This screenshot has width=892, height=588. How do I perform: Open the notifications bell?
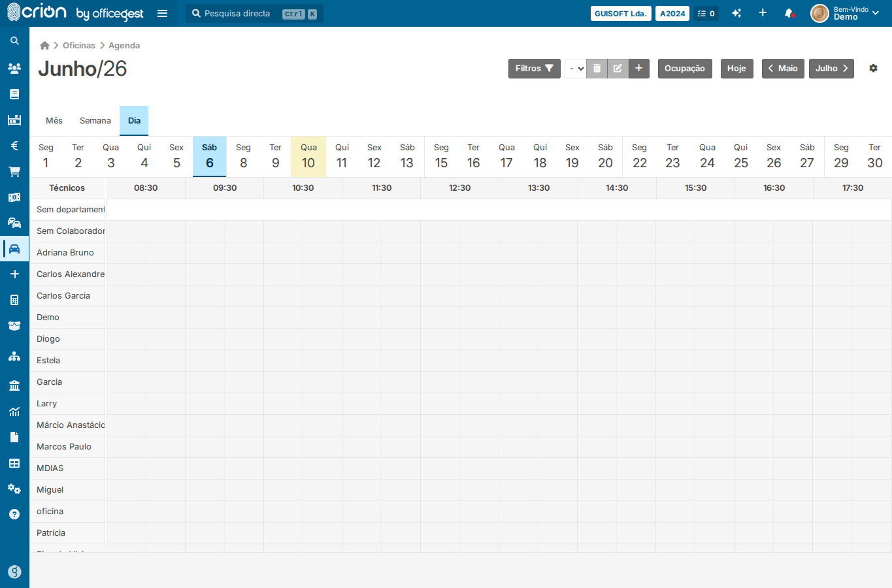pyautogui.click(x=789, y=13)
